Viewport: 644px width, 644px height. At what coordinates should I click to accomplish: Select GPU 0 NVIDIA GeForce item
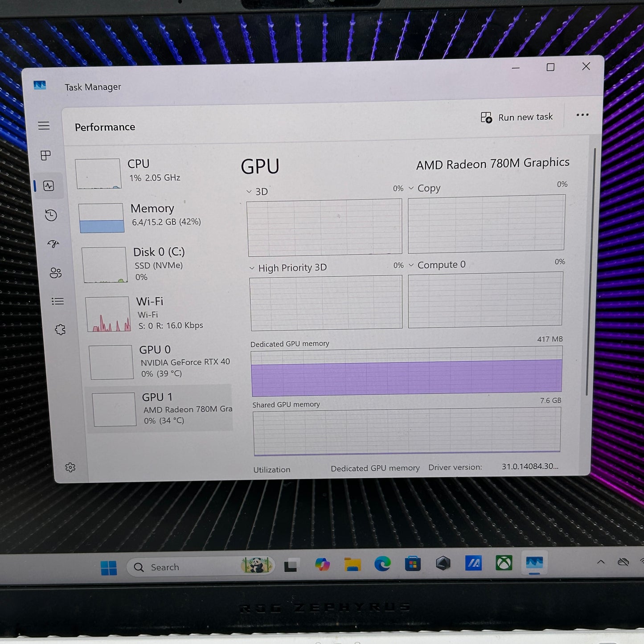(160, 361)
